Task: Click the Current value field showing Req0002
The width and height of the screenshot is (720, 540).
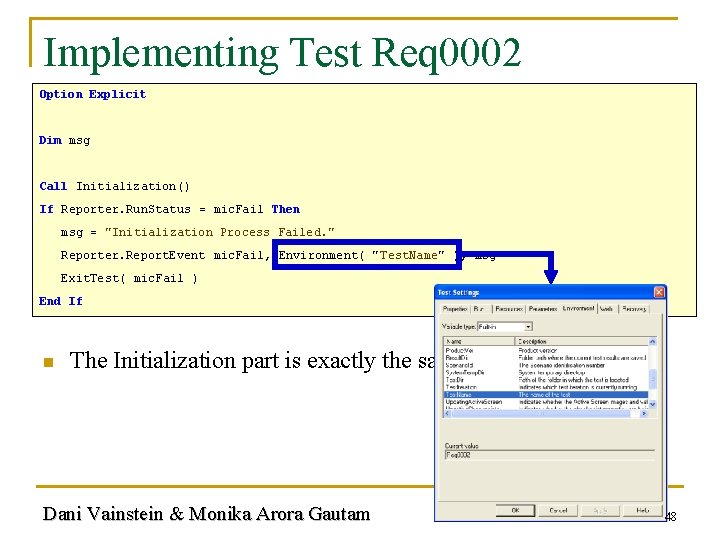Action: pos(549,455)
